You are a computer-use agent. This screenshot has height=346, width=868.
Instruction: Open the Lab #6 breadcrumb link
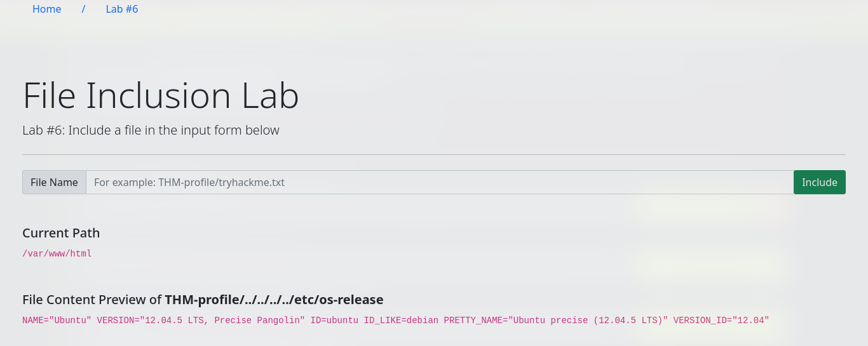(122, 9)
